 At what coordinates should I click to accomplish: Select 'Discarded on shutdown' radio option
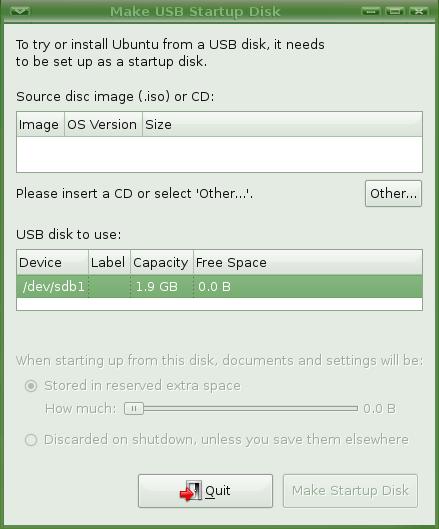click(31, 440)
